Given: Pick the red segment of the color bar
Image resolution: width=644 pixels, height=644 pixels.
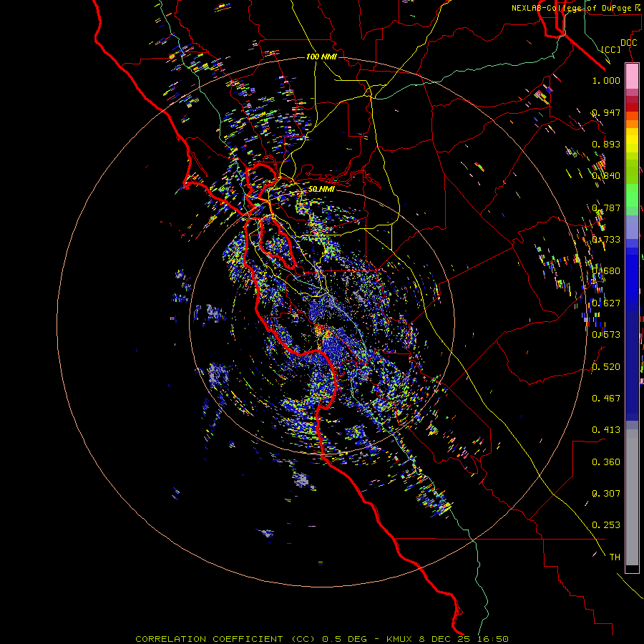Looking at the screenshot, I should (x=632, y=107).
